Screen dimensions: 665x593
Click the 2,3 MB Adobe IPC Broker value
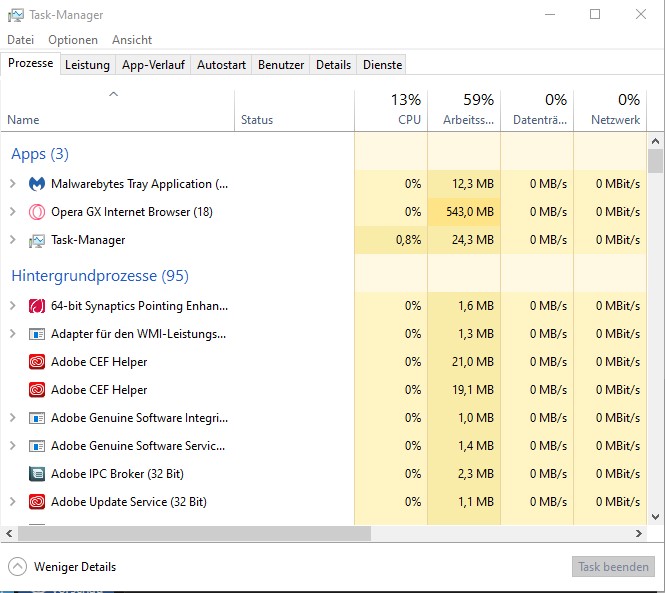[476, 474]
